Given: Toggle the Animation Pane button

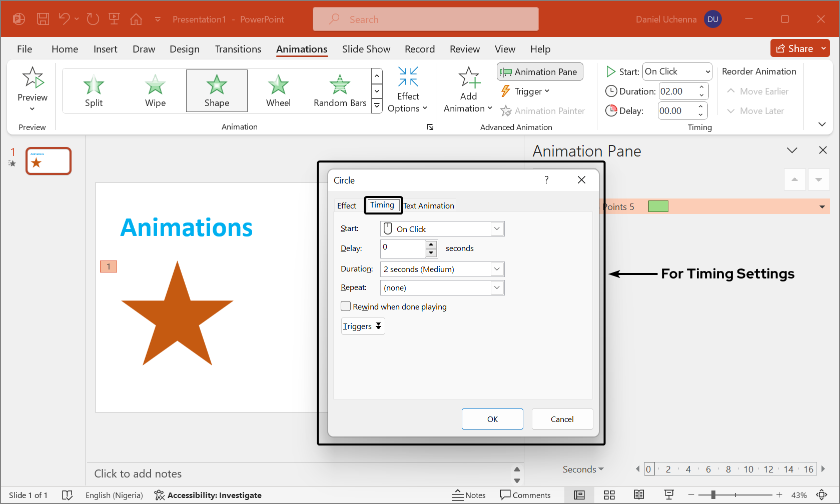Looking at the screenshot, I should 540,71.
